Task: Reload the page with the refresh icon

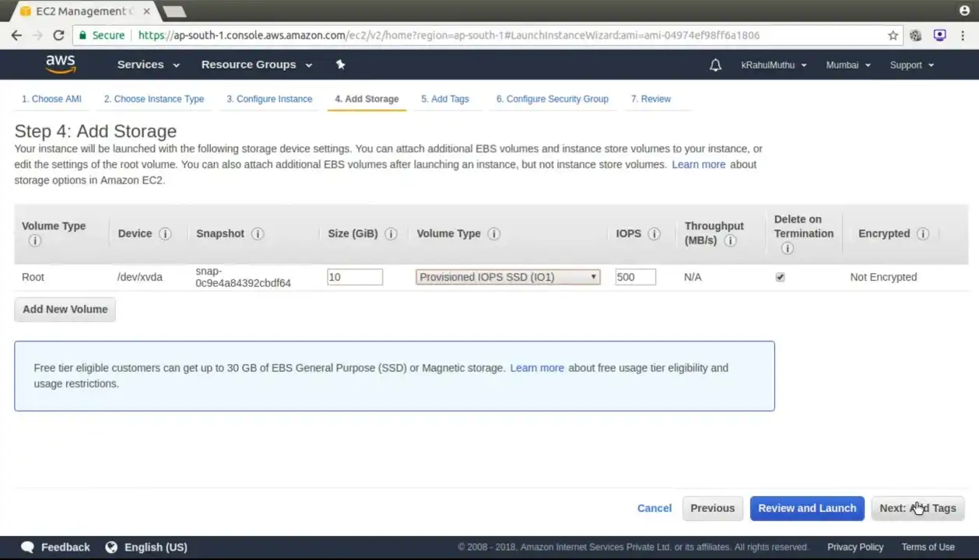Action: click(58, 35)
